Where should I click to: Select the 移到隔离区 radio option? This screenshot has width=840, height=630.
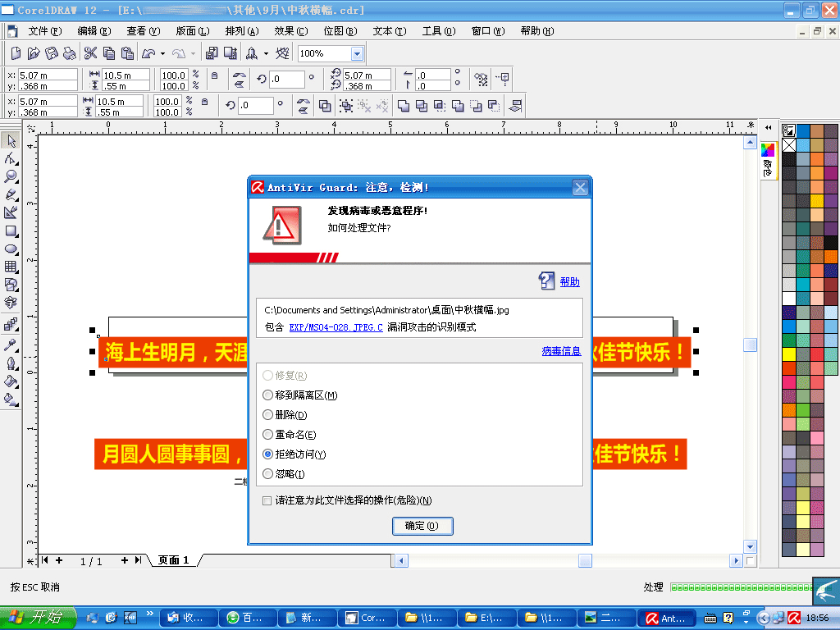pos(268,395)
